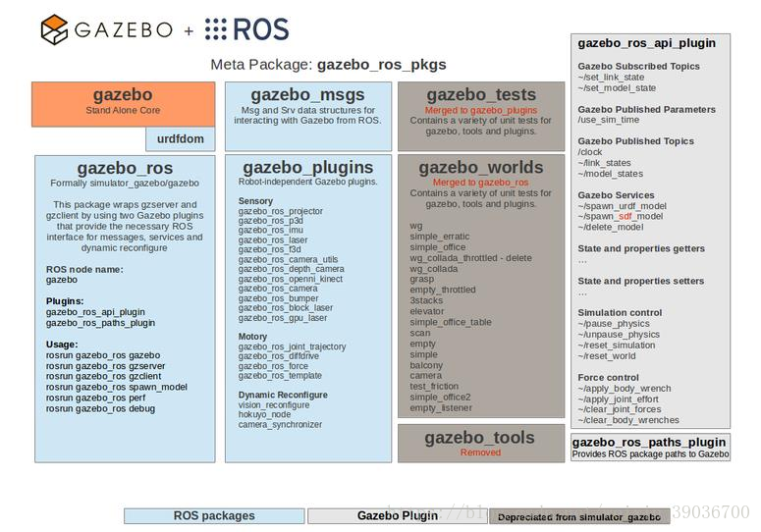The width and height of the screenshot is (761, 532).
Task: Select 'gazebo_ros_imu' plugin entry
Action: click(x=270, y=231)
